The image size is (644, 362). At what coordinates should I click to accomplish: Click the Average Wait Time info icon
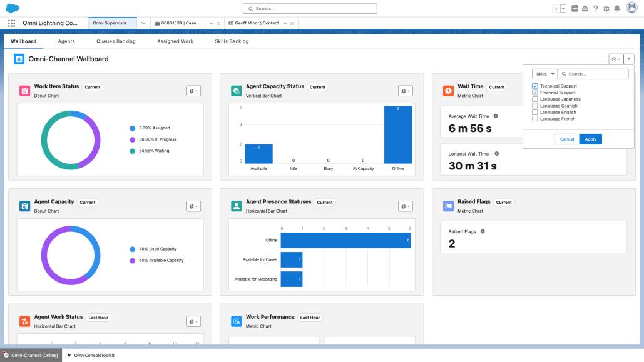tap(496, 116)
